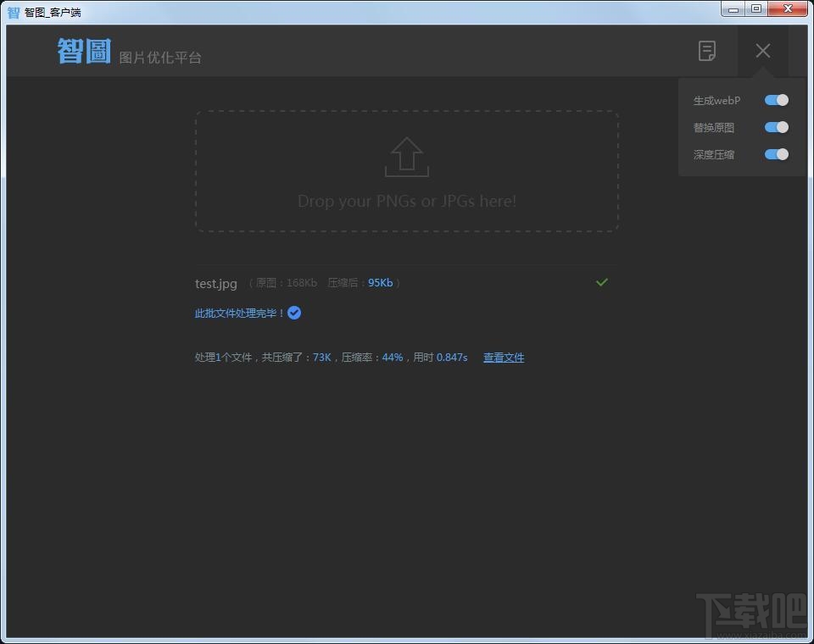
Task: Click the 44% compression rate value
Action: 391,357
